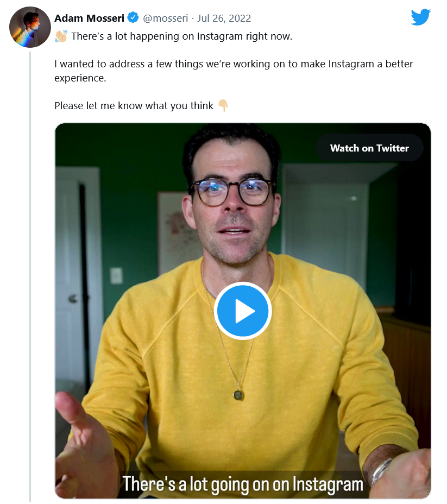Click Adam Mosseri's profile avatar
This screenshot has width=447, height=504.
coord(30,27)
